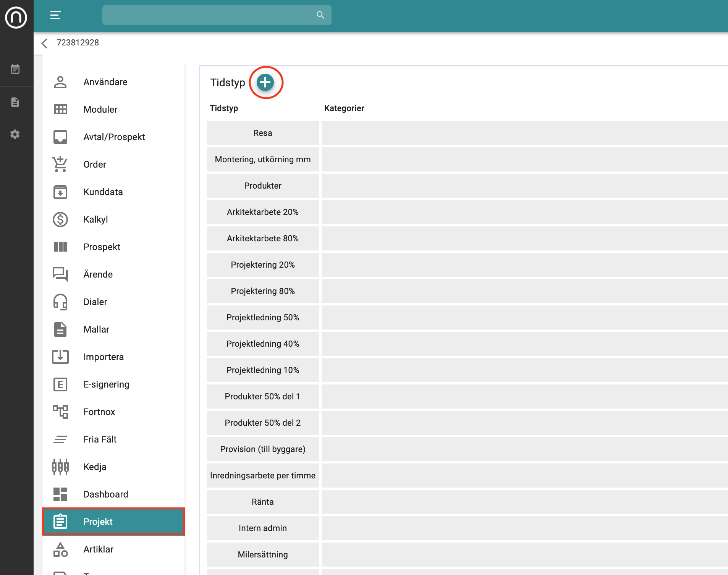Navigate to Kalkyl settings
The width and height of the screenshot is (728, 575).
point(95,220)
